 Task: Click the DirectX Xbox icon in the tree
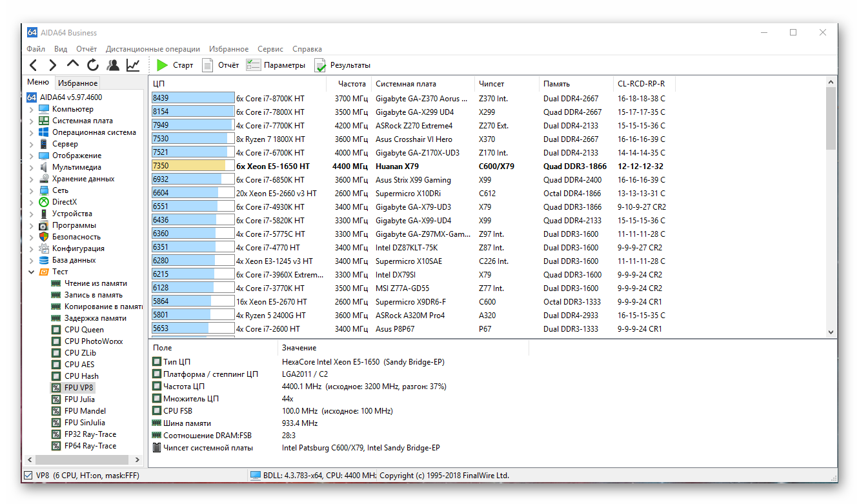44,202
